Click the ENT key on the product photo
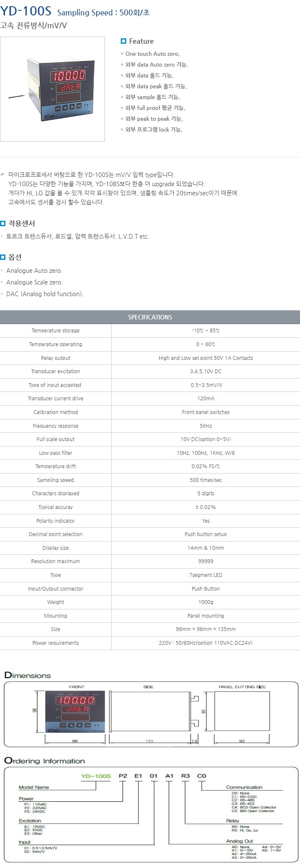The width and height of the screenshot is (300, 868). coord(79,107)
